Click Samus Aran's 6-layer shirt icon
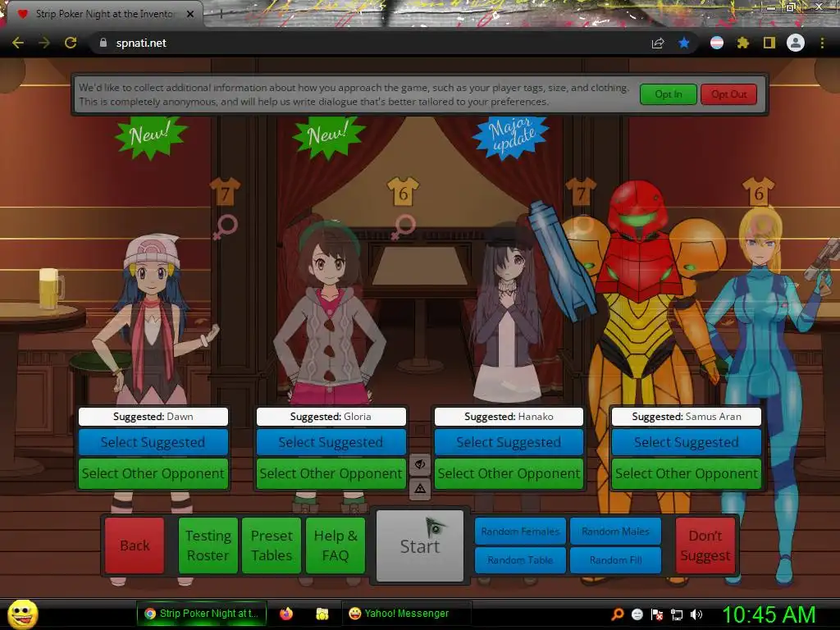Image resolution: width=840 pixels, height=630 pixels. pos(759,192)
